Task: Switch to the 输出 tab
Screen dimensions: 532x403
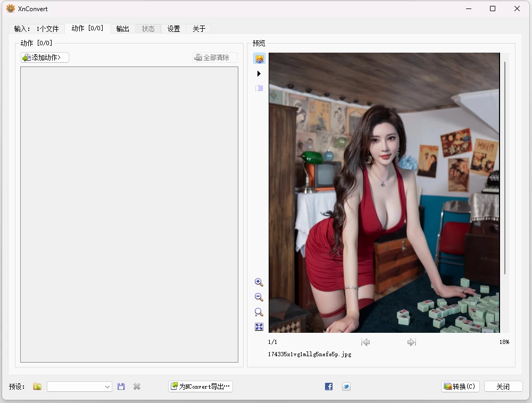Action: pos(123,29)
